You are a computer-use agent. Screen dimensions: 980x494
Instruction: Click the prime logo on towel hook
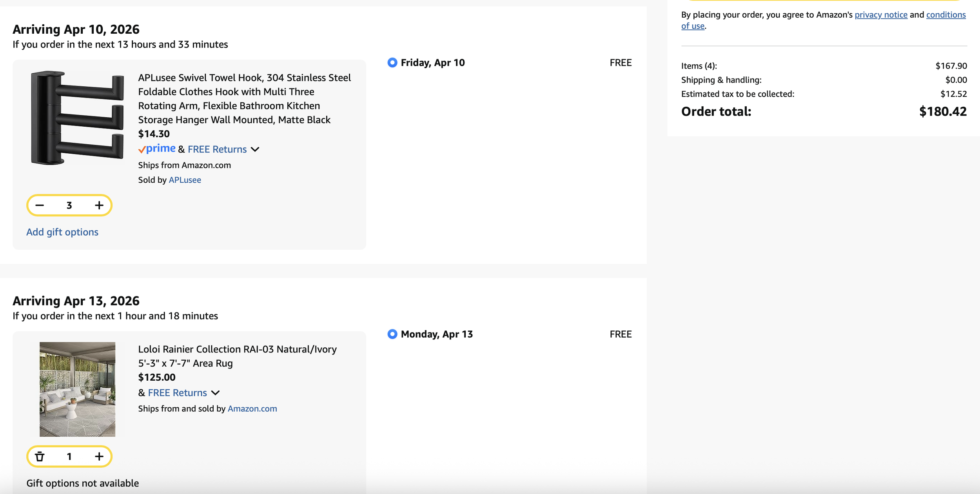[157, 149]
